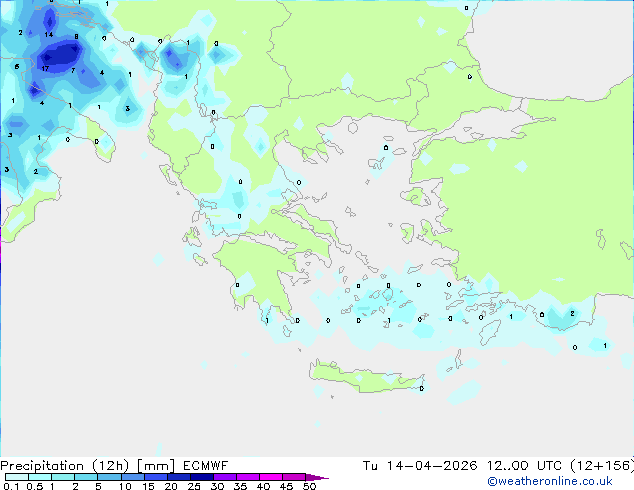The image size is (634, 490).
Task: Click the map value "8" near the dark blue area
Action: click(x=76, y=36)
